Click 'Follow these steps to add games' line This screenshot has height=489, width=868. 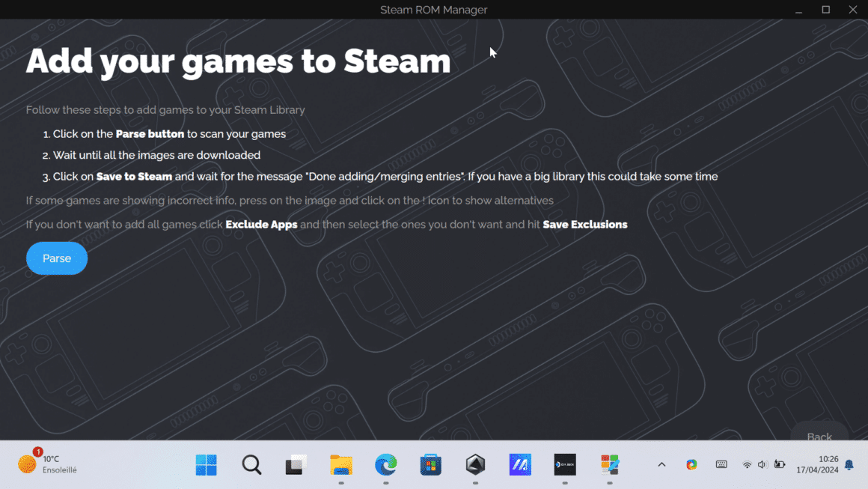(x=165, y=109)
